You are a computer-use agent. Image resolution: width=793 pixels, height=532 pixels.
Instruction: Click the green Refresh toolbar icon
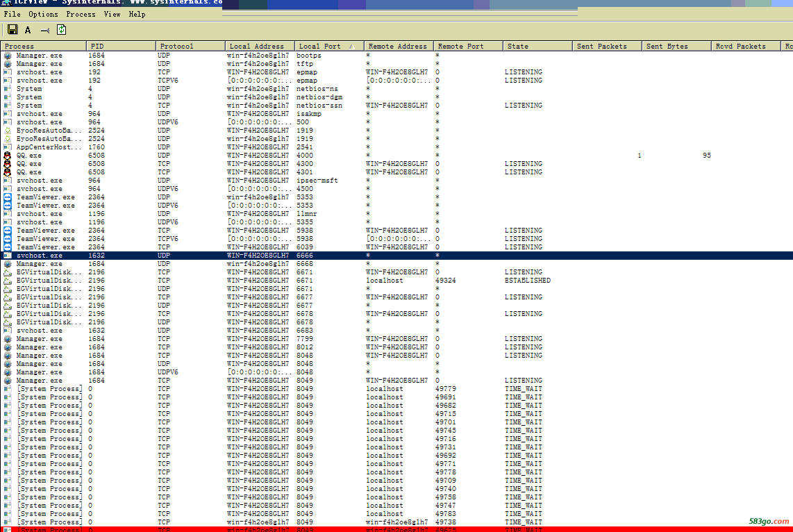[x=61, y=30]
